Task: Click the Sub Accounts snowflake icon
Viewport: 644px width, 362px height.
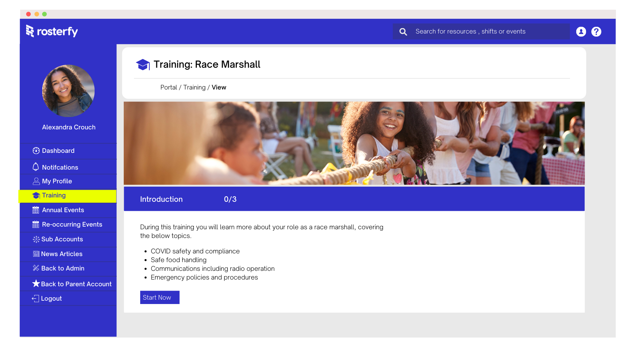Action: click(36, 239)
